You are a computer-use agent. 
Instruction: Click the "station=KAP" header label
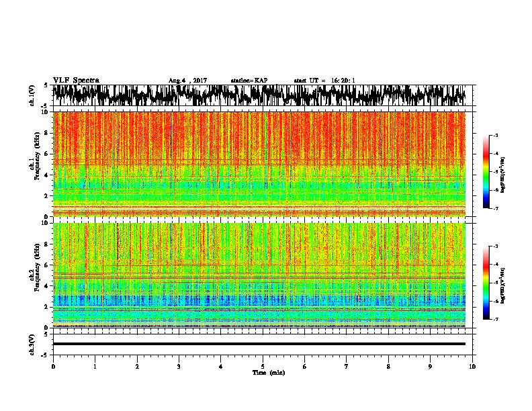pos(249,81)
